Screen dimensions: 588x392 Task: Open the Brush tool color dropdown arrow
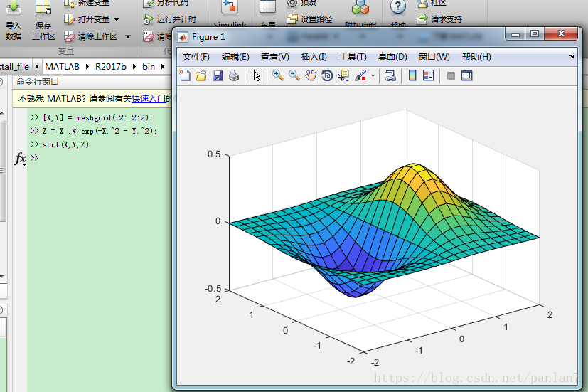[x=373, y=76]
